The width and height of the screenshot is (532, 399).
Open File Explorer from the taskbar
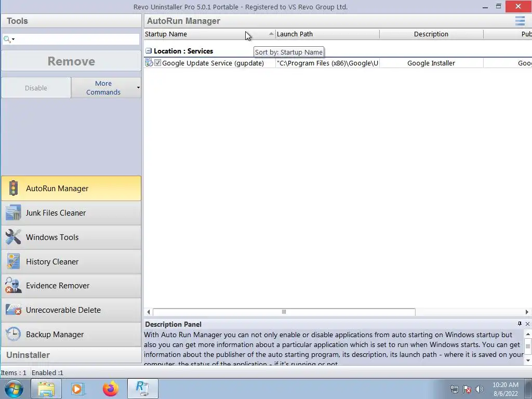(46, 389)
